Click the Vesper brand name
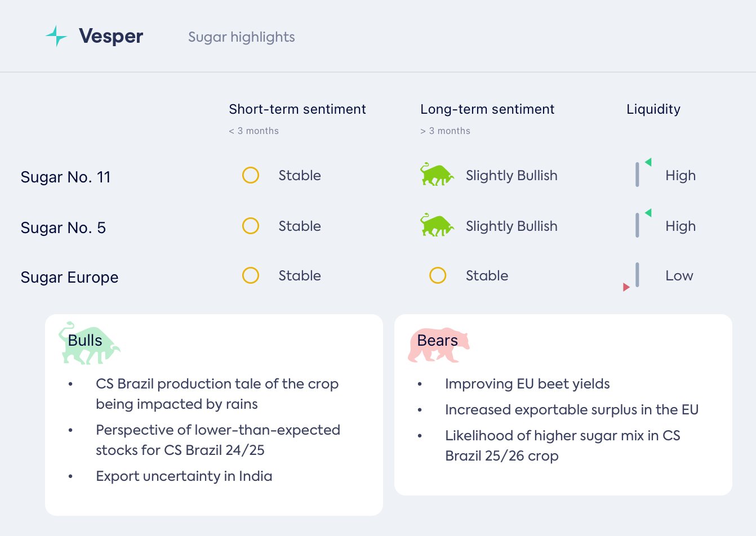Screen dimensions: 756x536 (111, 36)
